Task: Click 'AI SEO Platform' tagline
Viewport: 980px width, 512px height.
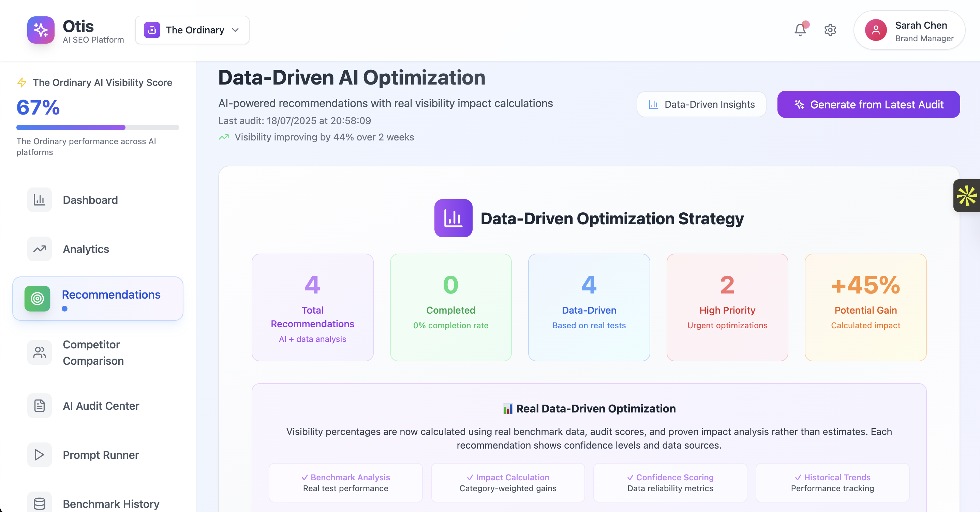Action: click(x=93, y=40)
